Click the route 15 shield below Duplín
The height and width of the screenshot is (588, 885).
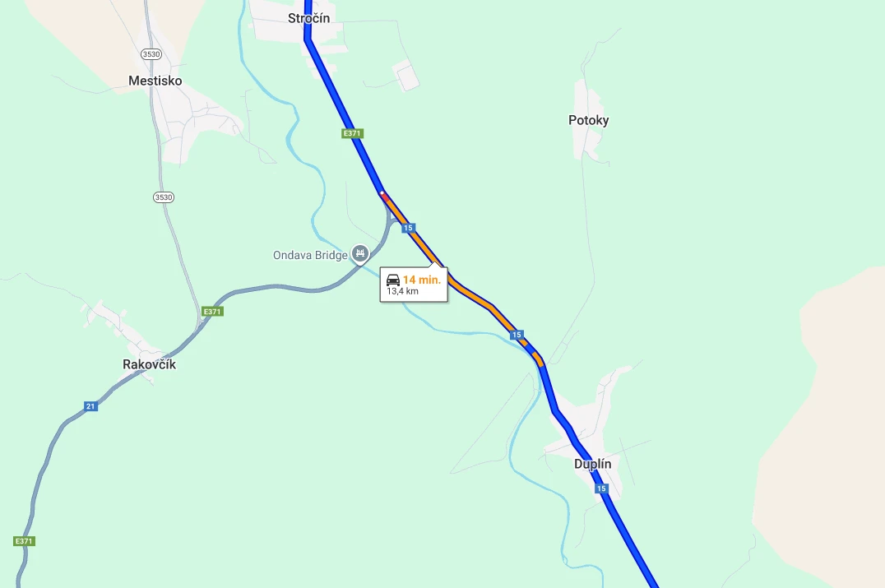tap(601, 488)
